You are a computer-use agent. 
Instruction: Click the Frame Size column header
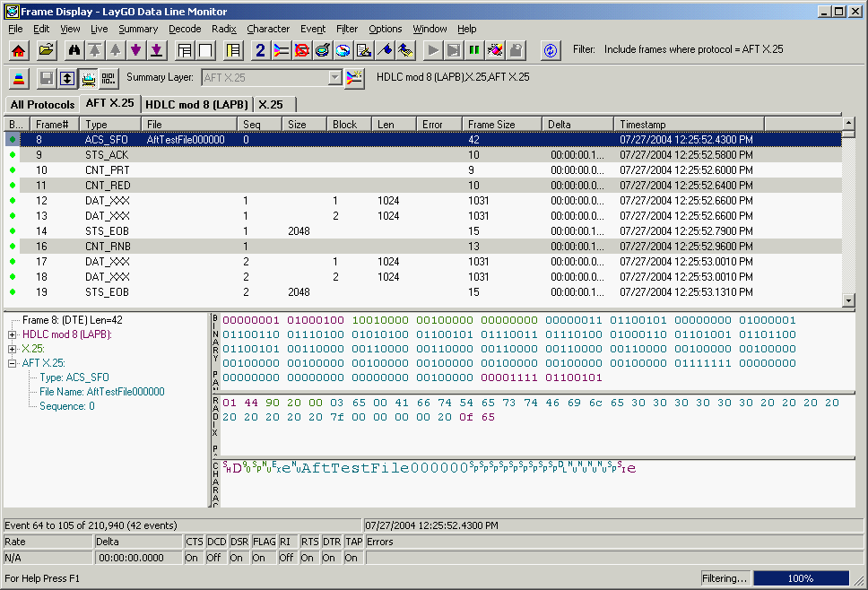(x=501, y=125)
